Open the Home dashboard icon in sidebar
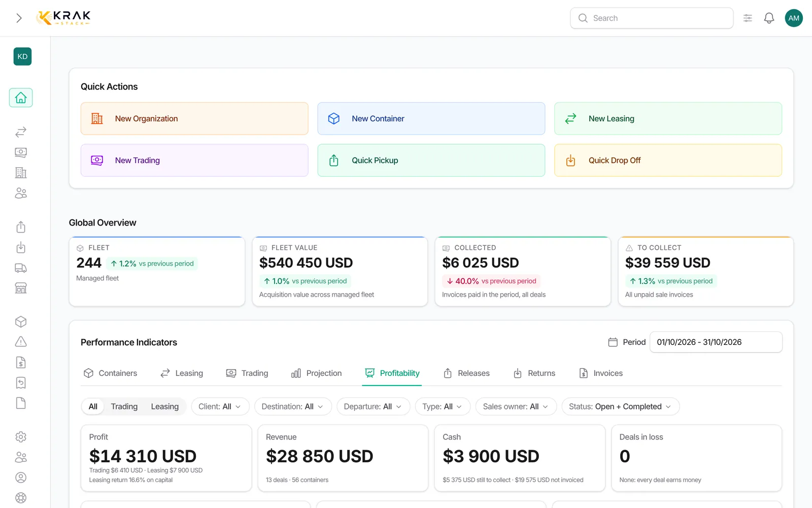The height and width of the screenshot is (508, 812). click(x=21, y=98)
